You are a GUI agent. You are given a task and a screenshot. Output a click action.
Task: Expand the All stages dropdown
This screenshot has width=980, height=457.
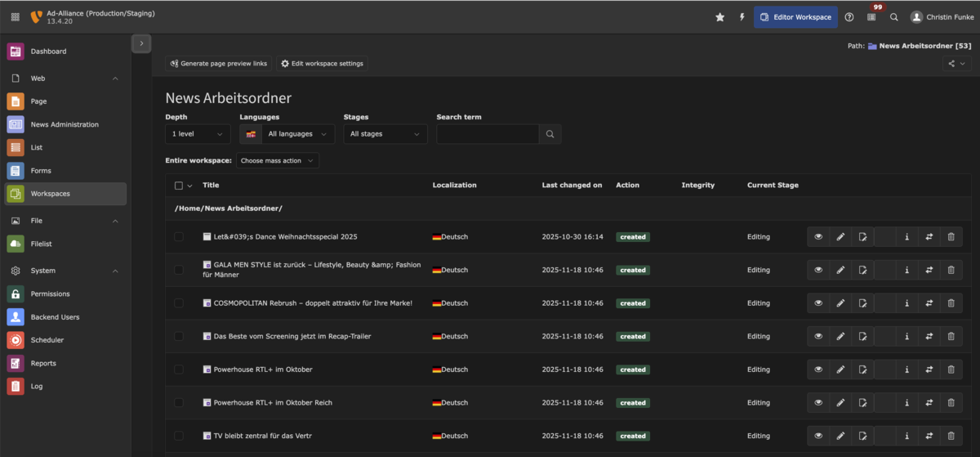[385, 134]
